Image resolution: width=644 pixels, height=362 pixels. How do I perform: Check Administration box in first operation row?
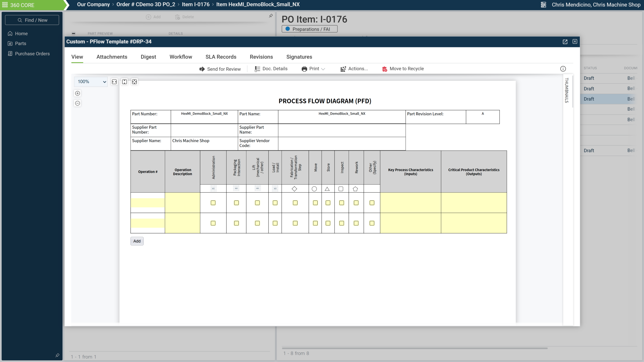coord(213,203)
